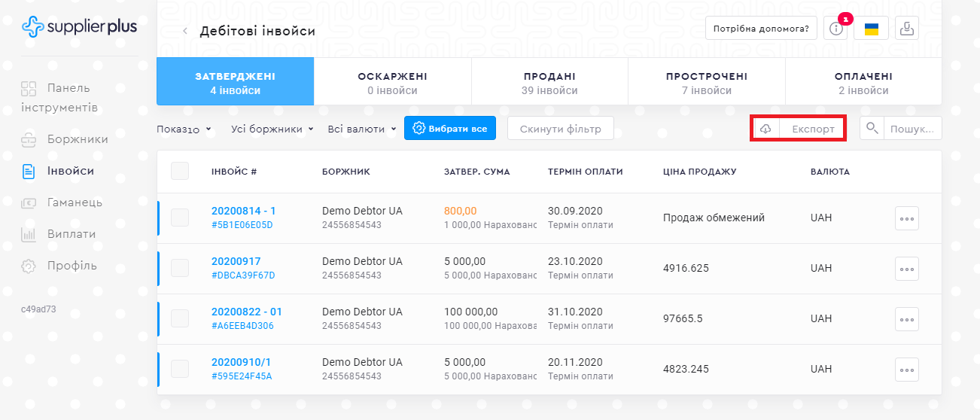Open actions menu for invoice 20200910/1

click(x=906, y=370)
